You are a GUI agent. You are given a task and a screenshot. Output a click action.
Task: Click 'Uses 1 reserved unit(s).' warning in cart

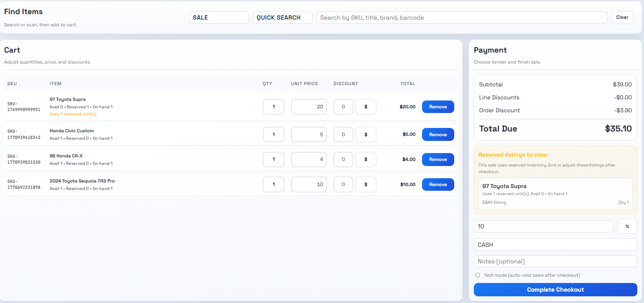pyautogui.click(x=73, y=114)
